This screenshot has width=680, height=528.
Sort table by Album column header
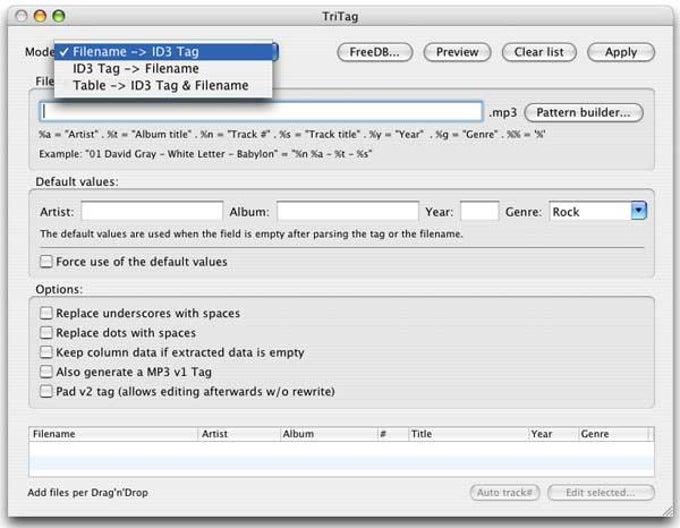[329, 434]
